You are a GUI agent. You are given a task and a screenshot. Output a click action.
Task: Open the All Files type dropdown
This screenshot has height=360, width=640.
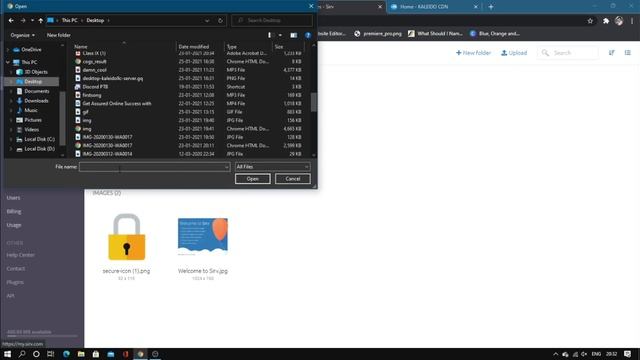[x=272, y=167]
